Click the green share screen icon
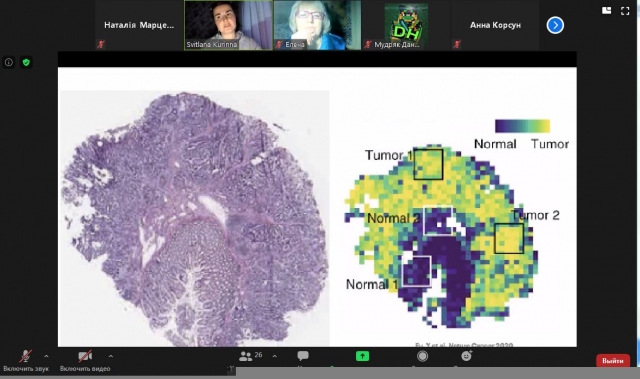Image resolution: width=640 pixels, height=379 pixels. click(362, 356)
